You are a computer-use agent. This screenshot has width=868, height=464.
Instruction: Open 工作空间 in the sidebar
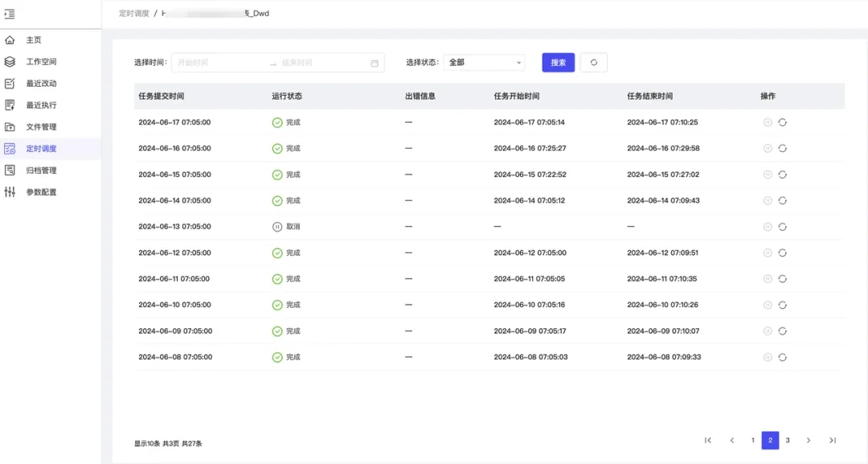pyautogui.click(x=41, y=62)
